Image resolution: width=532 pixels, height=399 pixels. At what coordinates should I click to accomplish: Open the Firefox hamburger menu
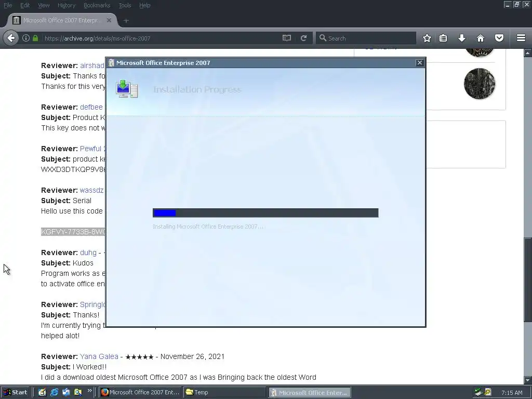[x=521, y=38]
